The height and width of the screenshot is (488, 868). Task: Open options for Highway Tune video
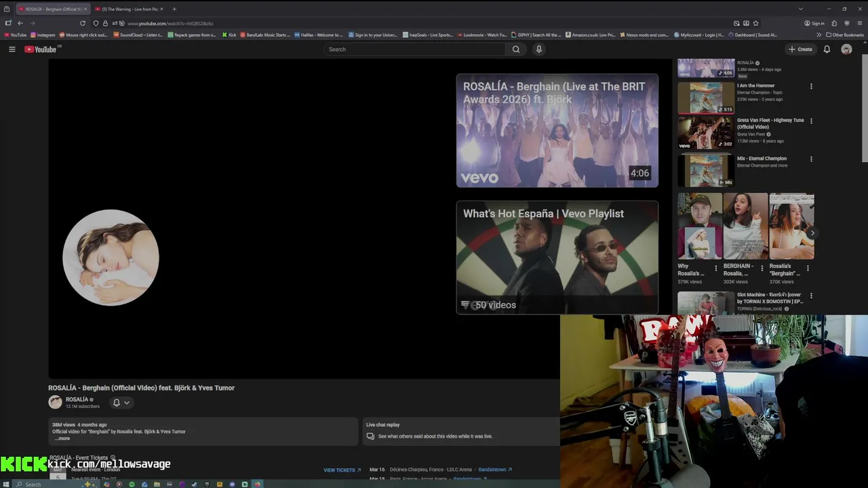(811, 121)
